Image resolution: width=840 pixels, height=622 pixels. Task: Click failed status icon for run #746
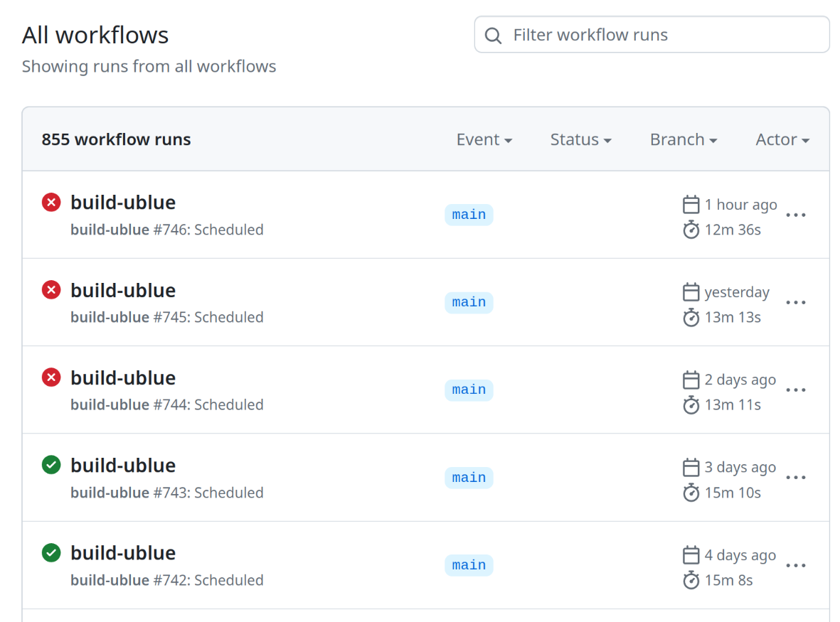[x=51, y=203]
